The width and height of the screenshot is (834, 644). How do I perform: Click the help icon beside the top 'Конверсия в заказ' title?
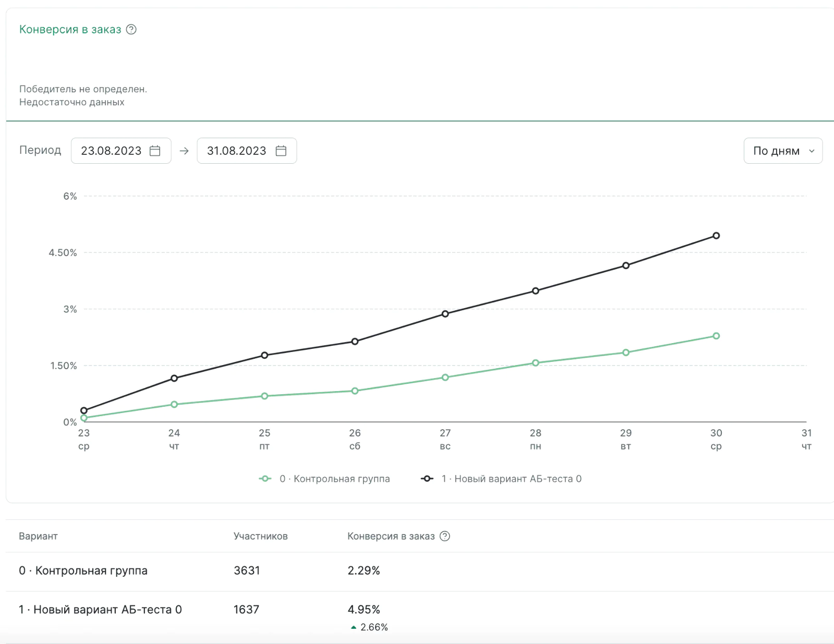coord(131,30)
